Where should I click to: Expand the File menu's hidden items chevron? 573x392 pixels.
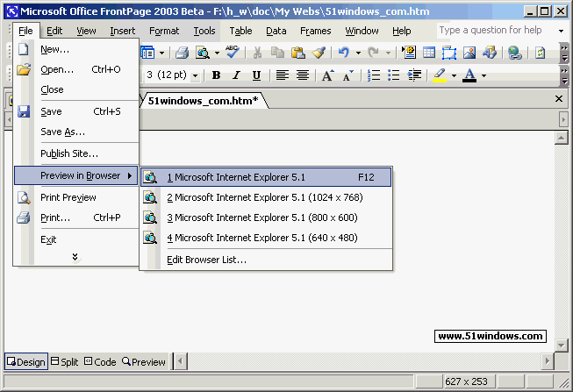75,257
